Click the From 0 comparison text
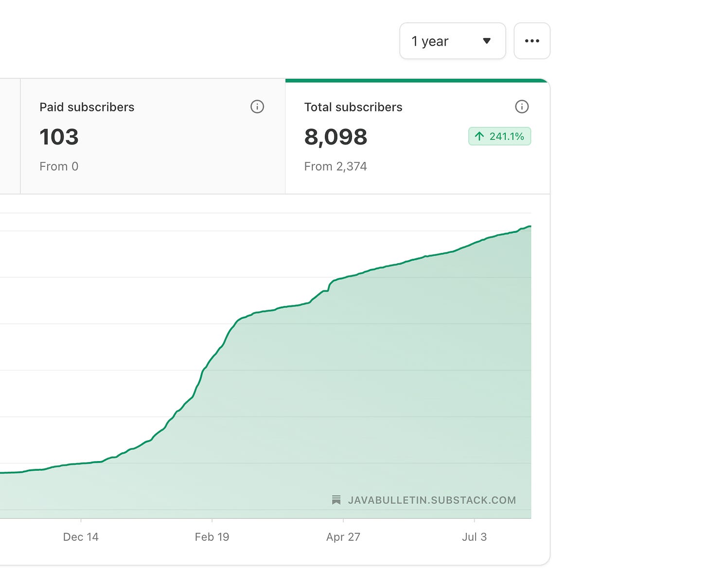The height and width of the screenshot is (588, 708). 59,166
